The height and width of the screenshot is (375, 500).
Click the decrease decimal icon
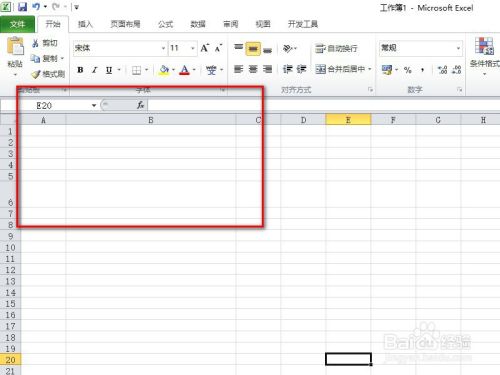456,70
